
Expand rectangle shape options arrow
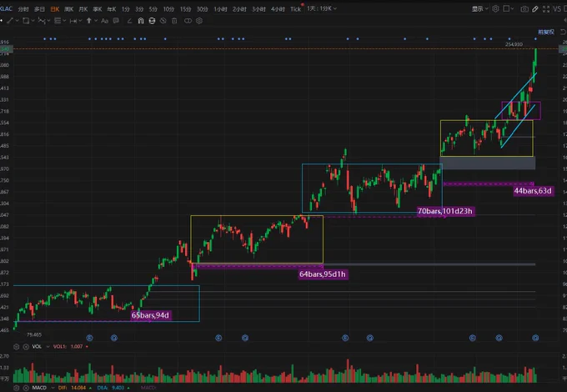pyautogui.click(x=33, y=21)
